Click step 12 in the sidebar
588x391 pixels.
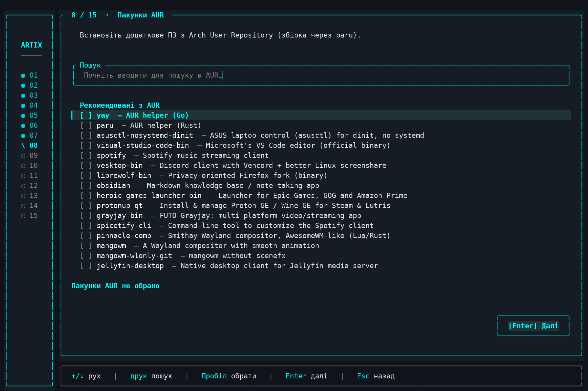tap(29, 186)
